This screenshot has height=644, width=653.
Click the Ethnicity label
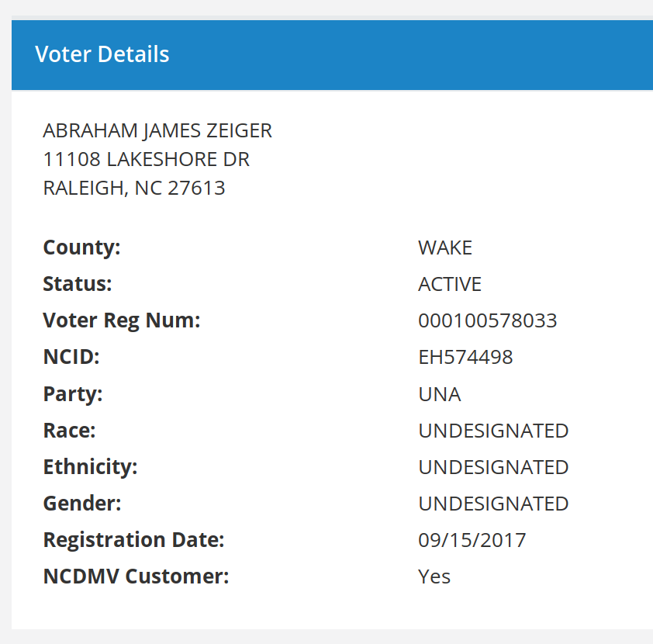click(x=90, y=467)
